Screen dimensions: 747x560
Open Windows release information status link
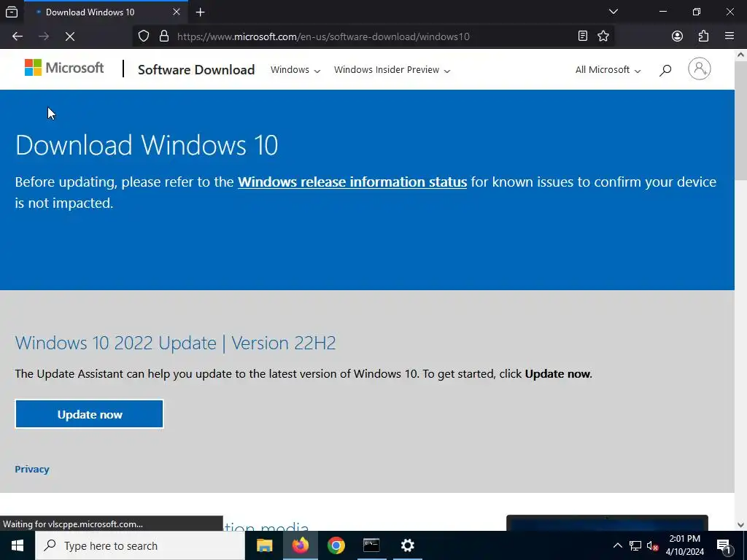tap(352, 182)
